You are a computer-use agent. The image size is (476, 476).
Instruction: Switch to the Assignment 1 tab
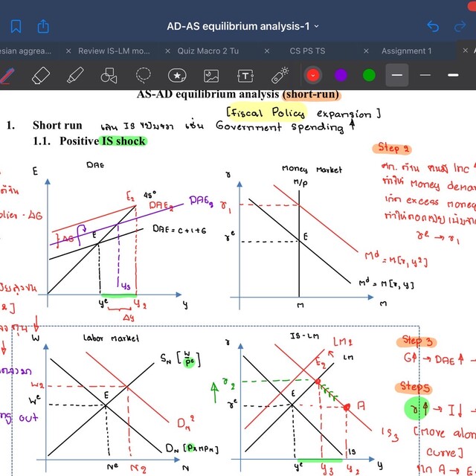tap(407, 51)
